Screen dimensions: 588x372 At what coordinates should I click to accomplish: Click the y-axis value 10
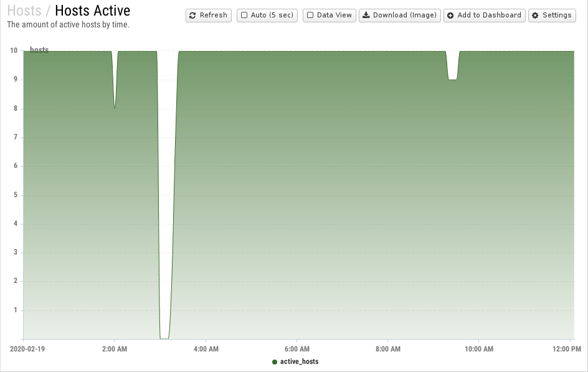coord(14,50)
